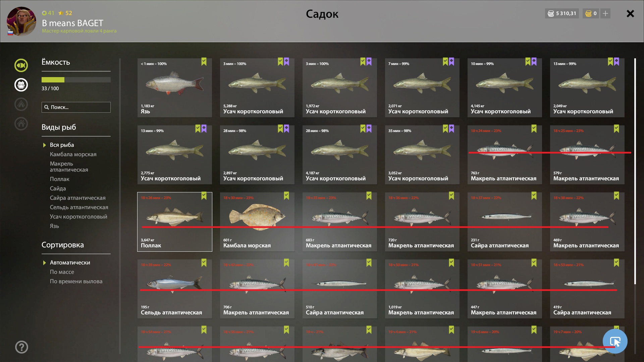This screenshot has height=362, width=644.
Task: Open the help question mark icon
Action: tap(21, 347)
